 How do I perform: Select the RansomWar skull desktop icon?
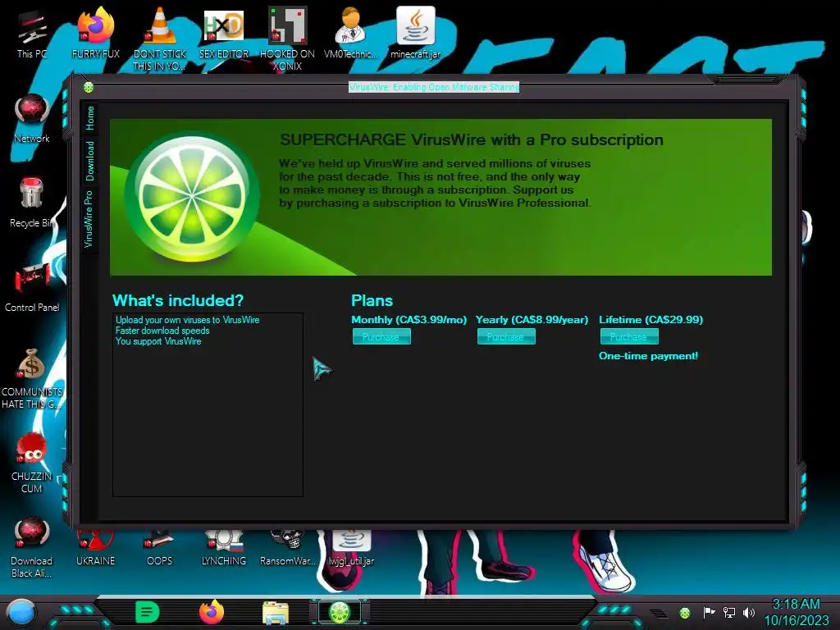(x=287, y=549)
